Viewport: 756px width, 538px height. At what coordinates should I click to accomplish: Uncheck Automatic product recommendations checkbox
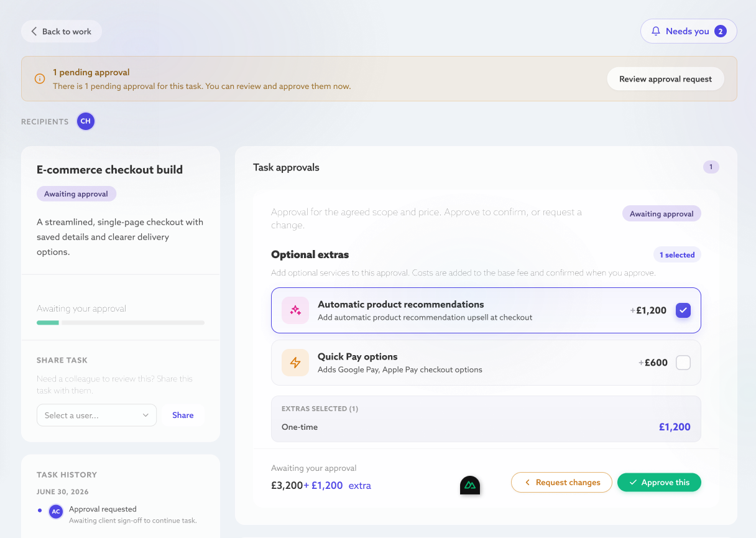[683, 310]
